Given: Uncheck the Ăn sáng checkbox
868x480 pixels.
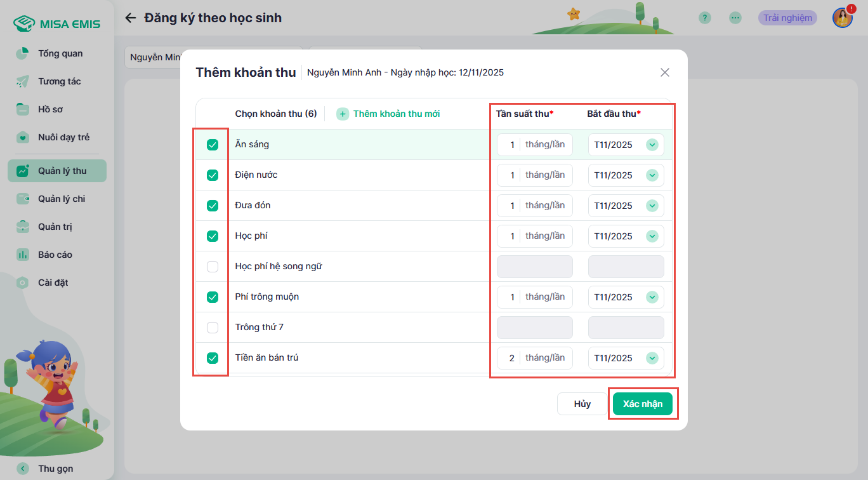Looking at the screenshot, I should point(213,145).
